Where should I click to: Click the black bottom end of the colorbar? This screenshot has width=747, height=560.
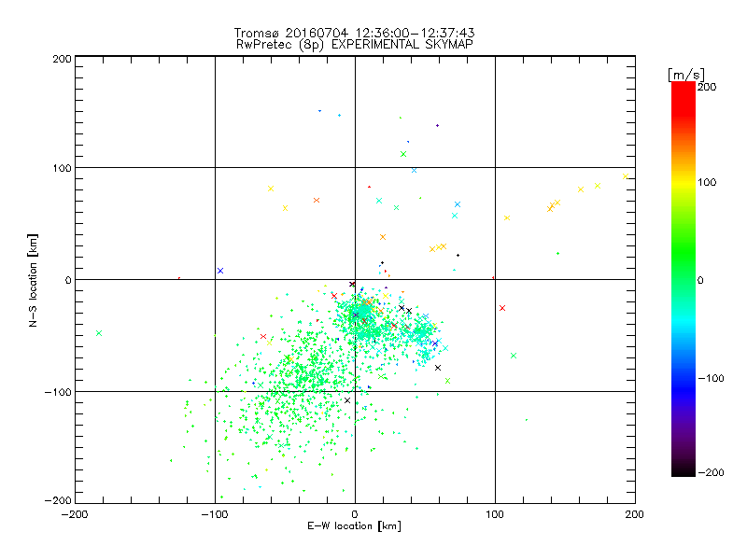[x=684, y=470]
